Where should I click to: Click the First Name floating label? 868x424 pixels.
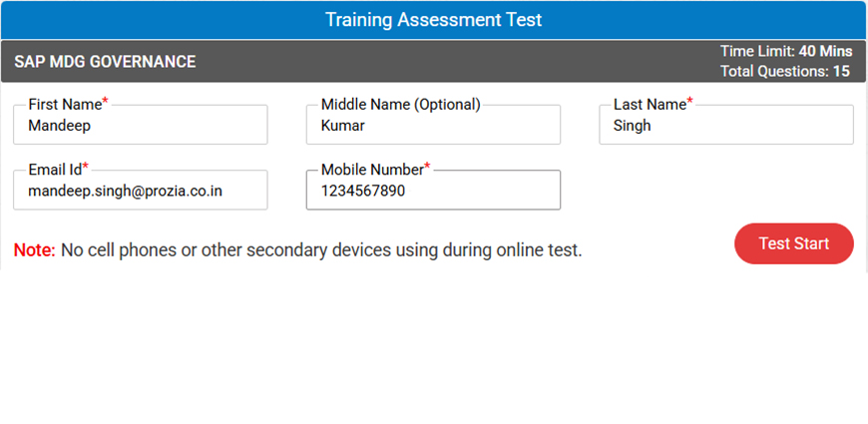pyautogui.click(x=64, y=104)
